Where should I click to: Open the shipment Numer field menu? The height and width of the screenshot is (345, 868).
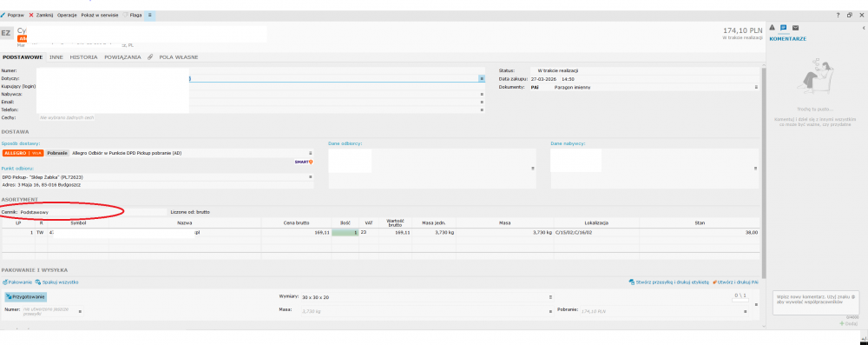(x=80, y=311)
